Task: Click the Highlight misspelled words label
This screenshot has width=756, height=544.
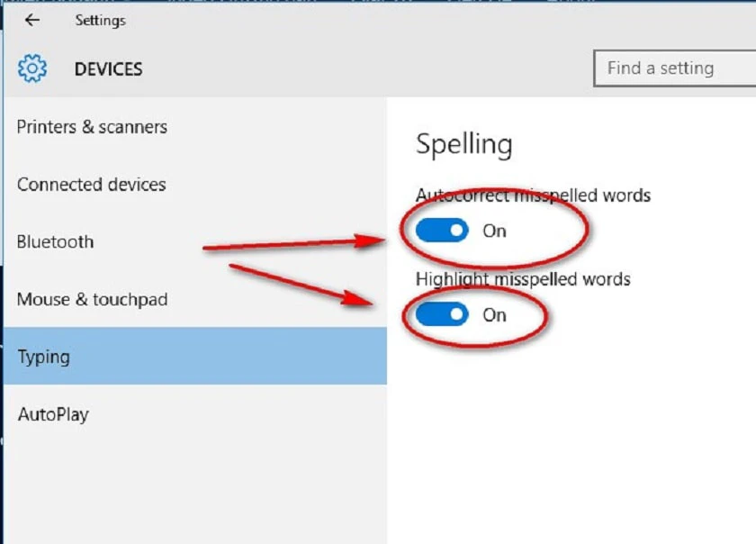Action: coord(523,279)
